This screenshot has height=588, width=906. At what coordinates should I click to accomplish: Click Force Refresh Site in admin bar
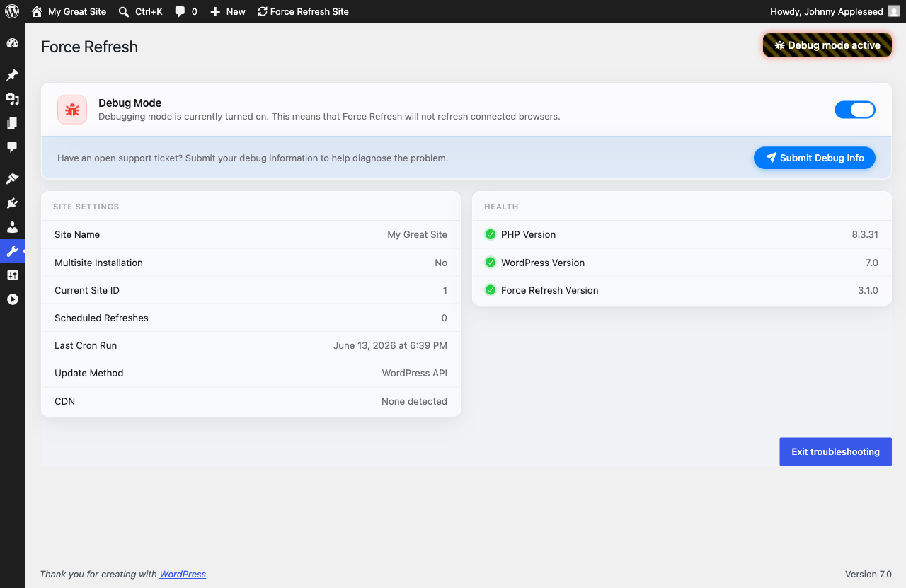pyautogui.click(x=303, y=11)
